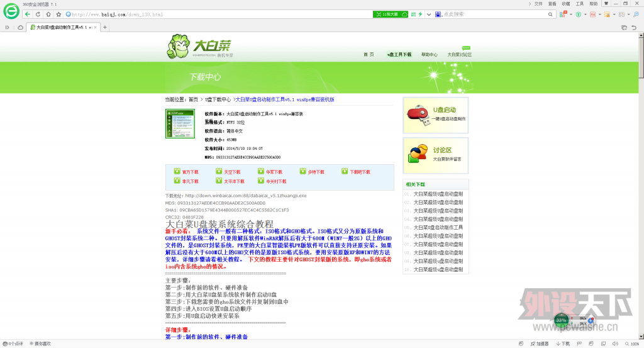Screen dimensions: 644x348
Task: Click the vertical scrollbar thumb
Action: pyautogui.click(x=641, y=57)
